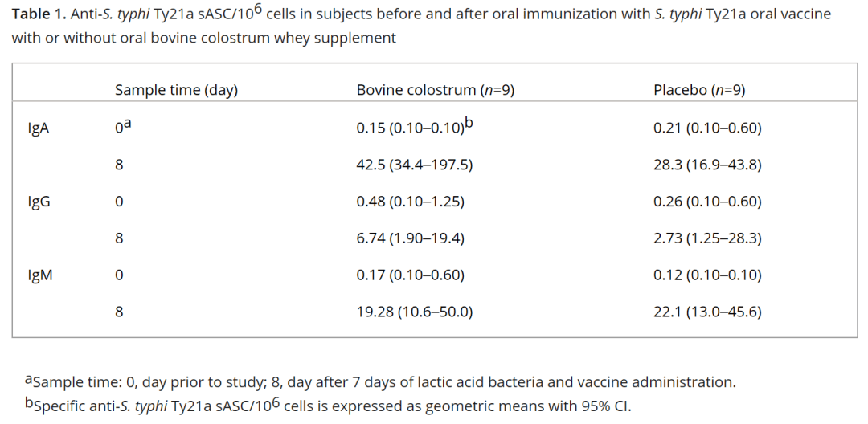Select the Sample time (day) column header

176,90
